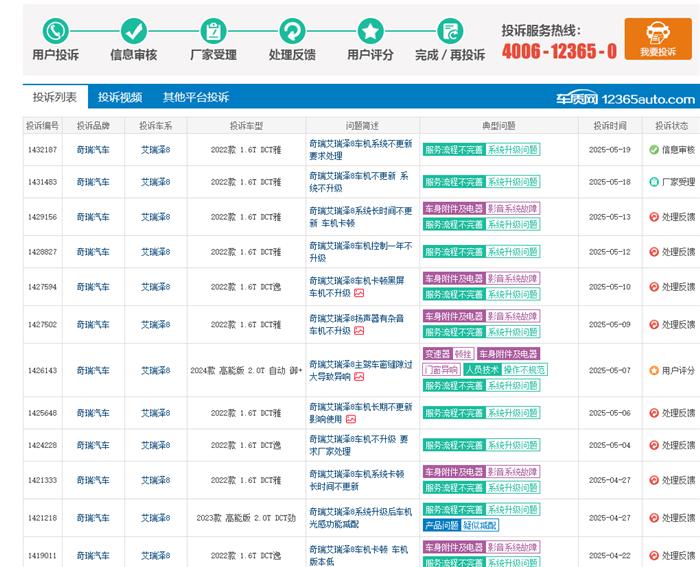
Task: Click the 典型问题 column header
Action: (499, 125)
